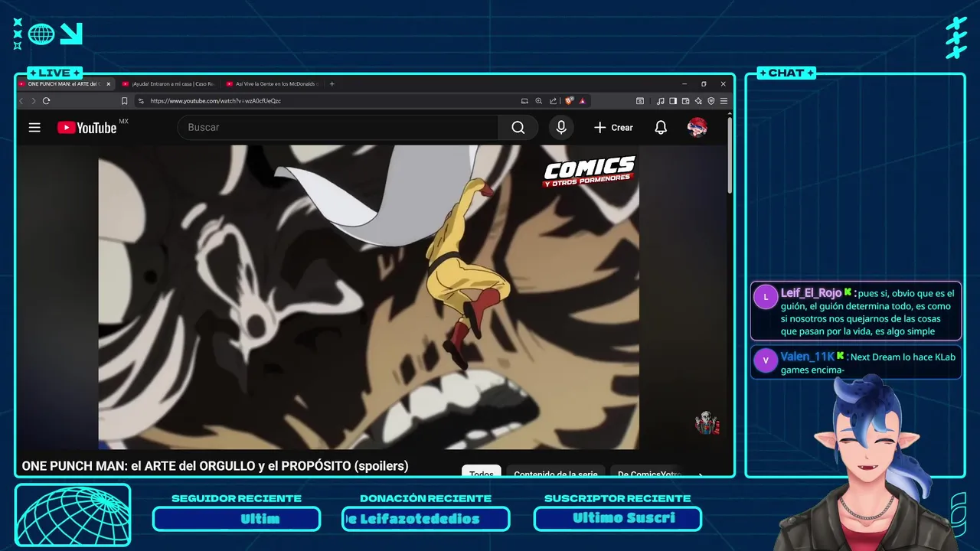
Task: Install/cast icon in the address bar
Action: pyautogui.click(x=524, y=101)
